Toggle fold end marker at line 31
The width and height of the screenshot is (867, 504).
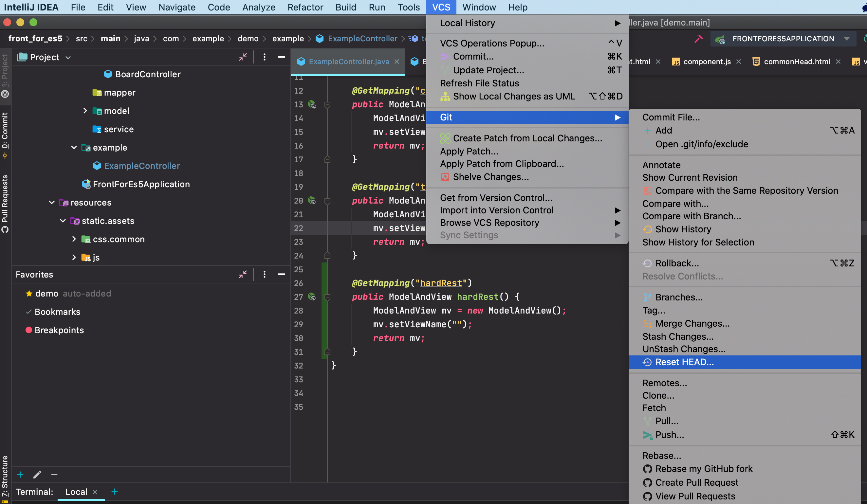327,351
